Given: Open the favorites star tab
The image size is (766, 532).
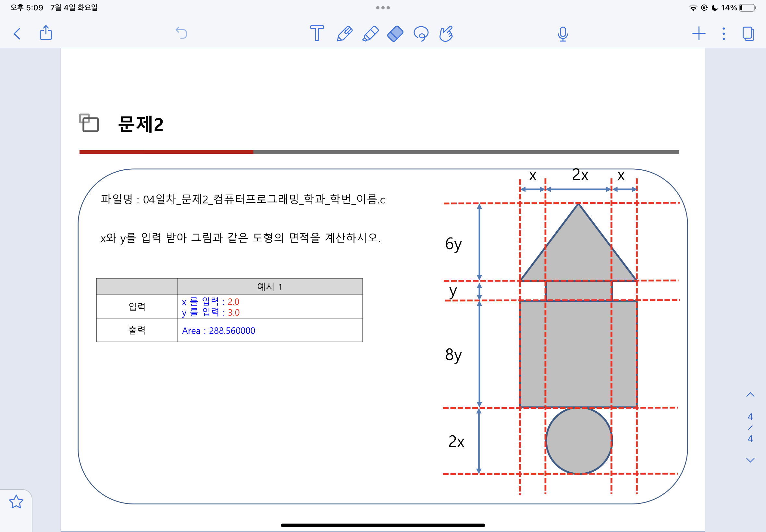Looking at the screenshot, I should tap(16, 502).
